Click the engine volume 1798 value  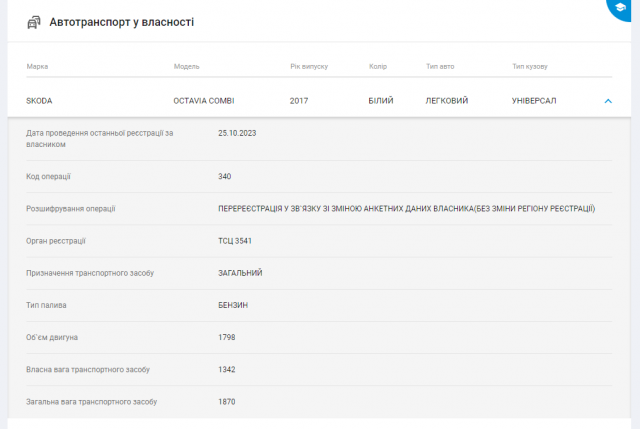(227, 337)
